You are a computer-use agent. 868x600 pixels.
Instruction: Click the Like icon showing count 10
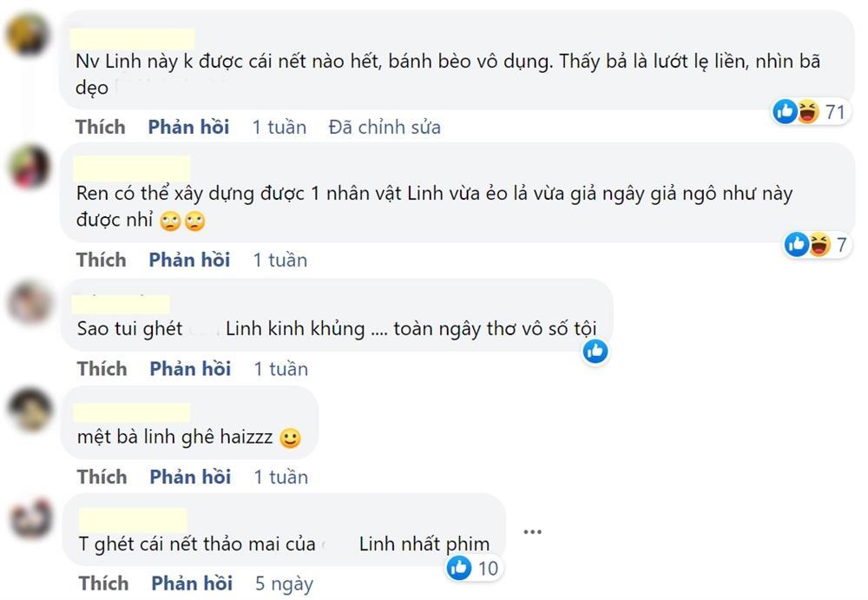[458, 567]
